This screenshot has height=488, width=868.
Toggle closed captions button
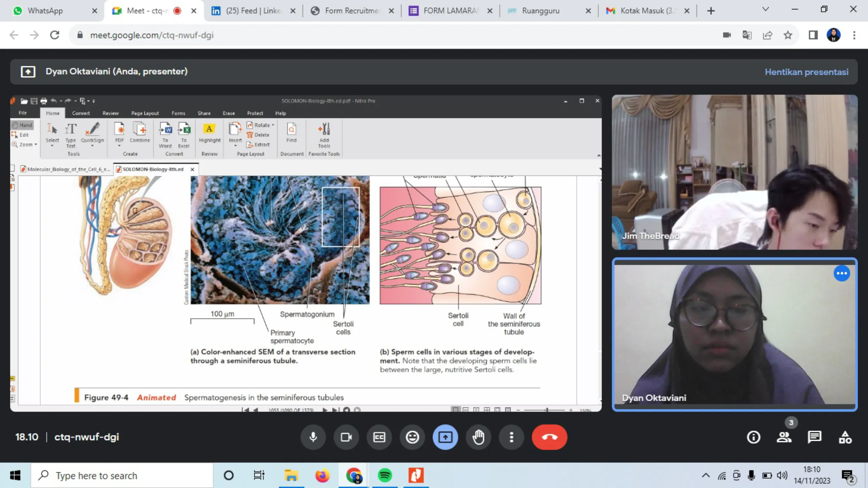coord(379,437)
